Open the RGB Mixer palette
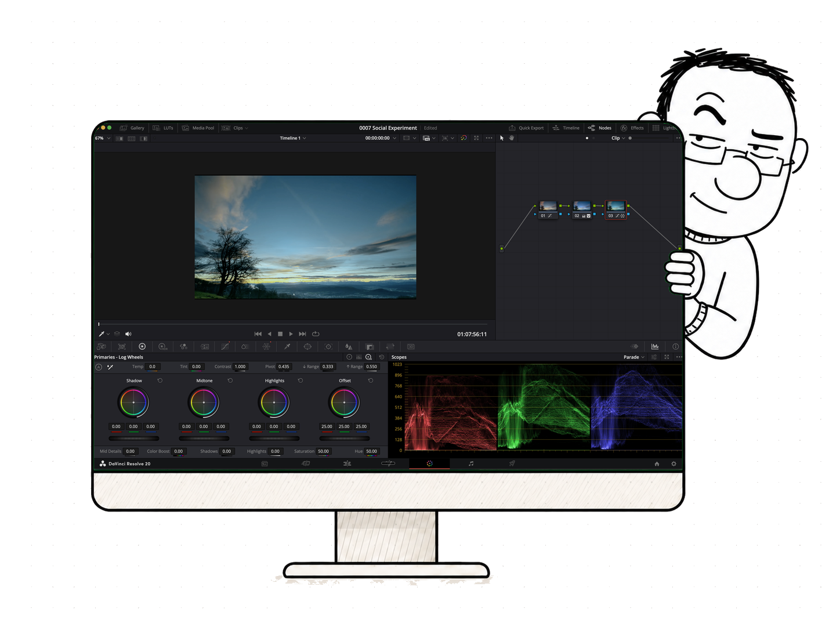Image resolution: width=840 pixels, height=630 pixels. (183, 346)
